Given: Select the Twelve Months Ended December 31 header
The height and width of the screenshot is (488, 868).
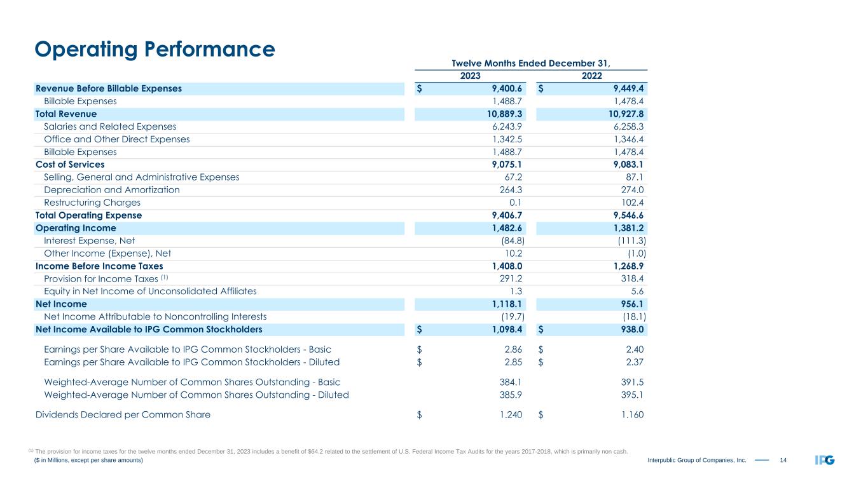Looking at the screenshot, I should [x=530, y=63].
